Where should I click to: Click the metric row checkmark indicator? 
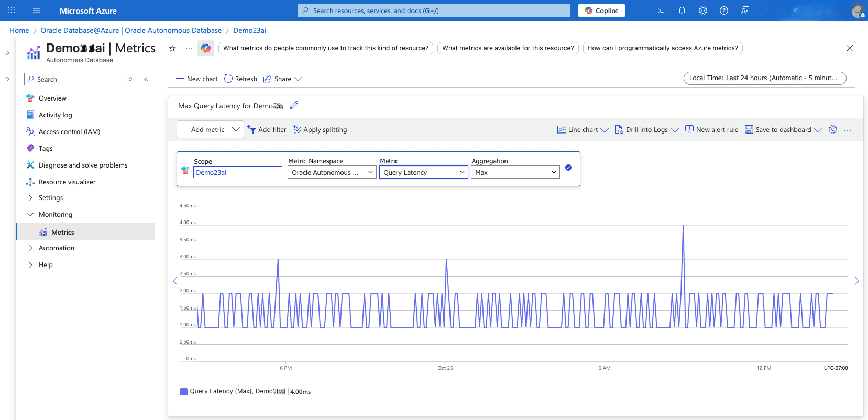pos(568,168)
